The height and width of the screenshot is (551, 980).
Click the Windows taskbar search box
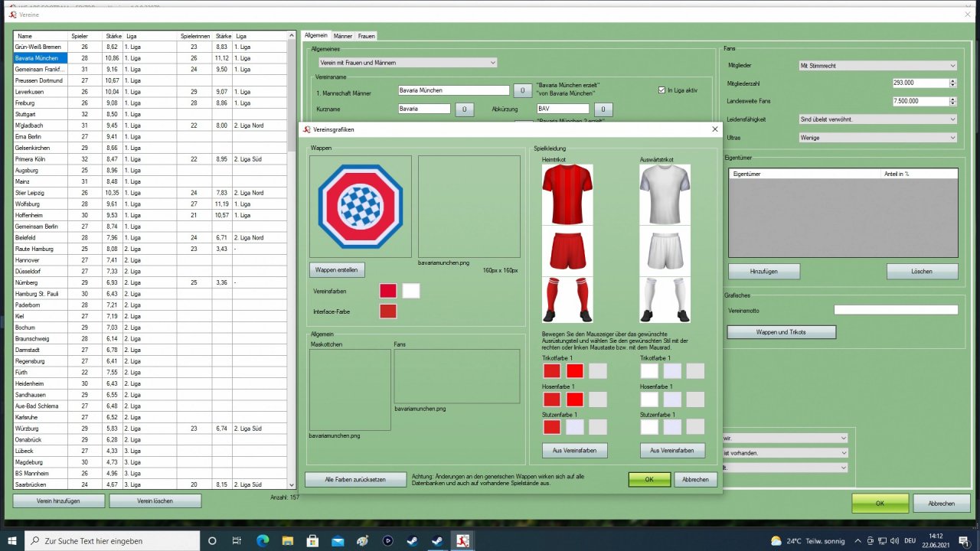coord(113,541)
